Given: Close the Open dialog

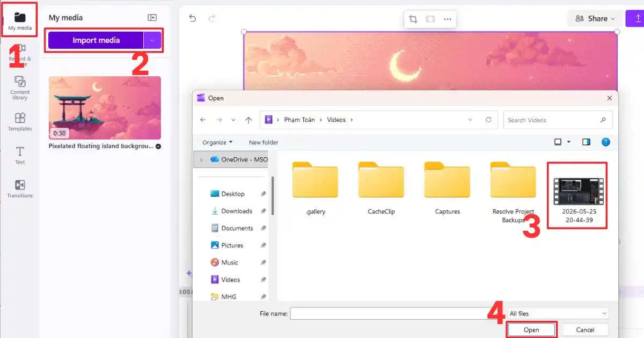Looking at the screenshot, I should [x=609, y=98].
